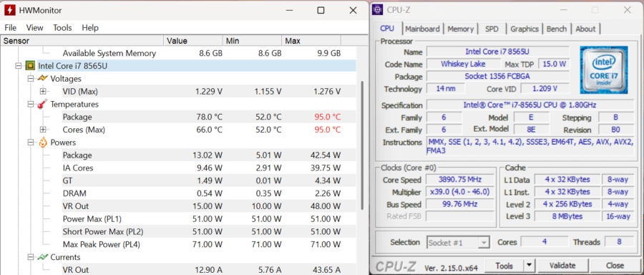This screenshot has width=644, height=275.
Task: Click the Package field Socket 1356 FCBGA
Action: pyautogui.click(x=498, y=77)
